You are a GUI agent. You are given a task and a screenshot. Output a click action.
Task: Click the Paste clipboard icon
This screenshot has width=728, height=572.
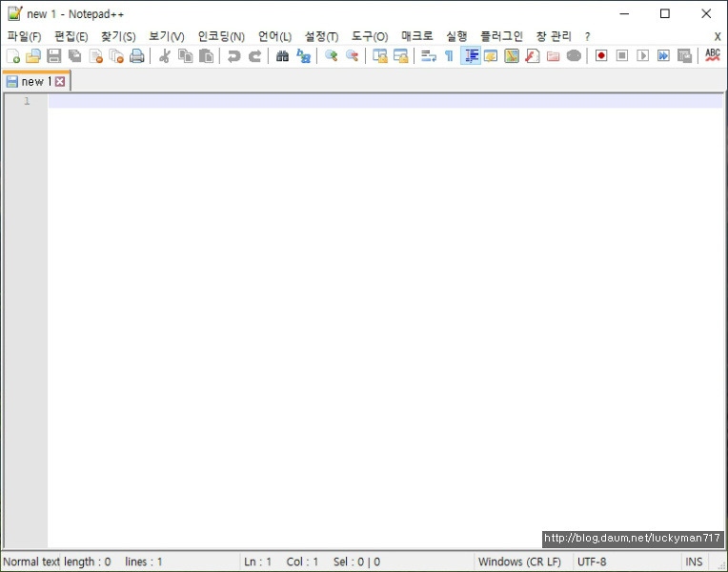click(206, 55)
